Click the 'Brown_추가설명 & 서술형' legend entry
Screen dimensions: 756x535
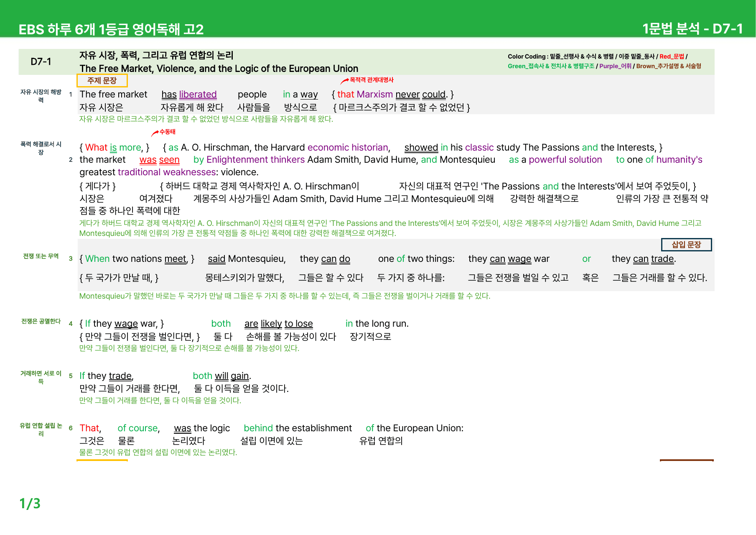click(x=669, y=66)
